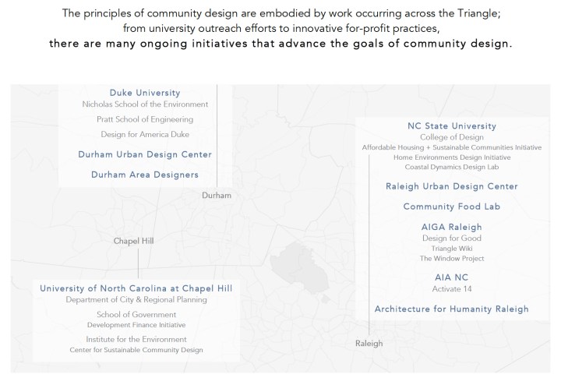The height and width of the screenshot is (392, 561).
Task: Click the Chapel Hill map label
Action: [x=133, y=241]
